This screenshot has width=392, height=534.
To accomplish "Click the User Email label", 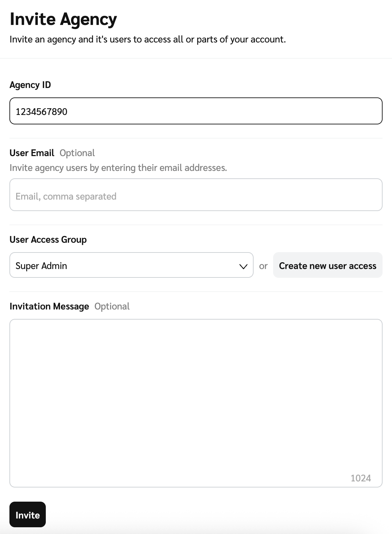I will (x=32, y=153).
